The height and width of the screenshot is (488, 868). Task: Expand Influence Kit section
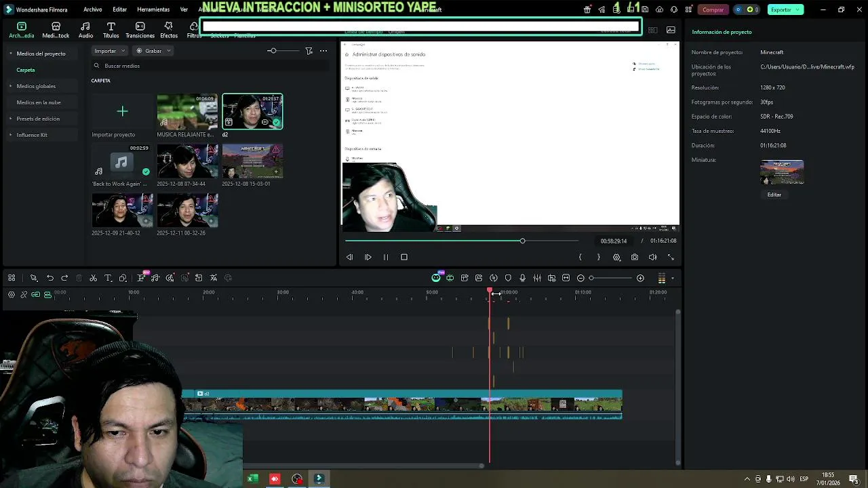tap(11, 135)
